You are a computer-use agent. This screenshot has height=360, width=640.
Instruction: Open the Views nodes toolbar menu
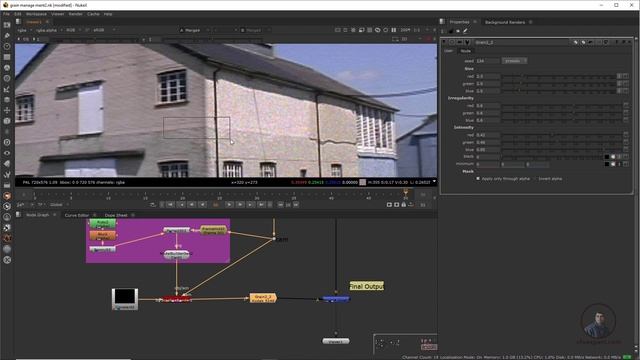[x=7, y=153]
